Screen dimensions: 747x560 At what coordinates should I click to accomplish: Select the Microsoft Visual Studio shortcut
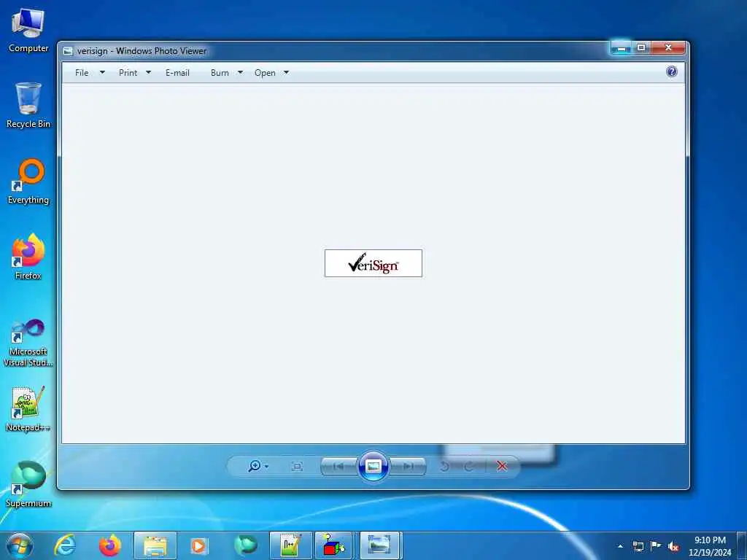tap(28, 343)
